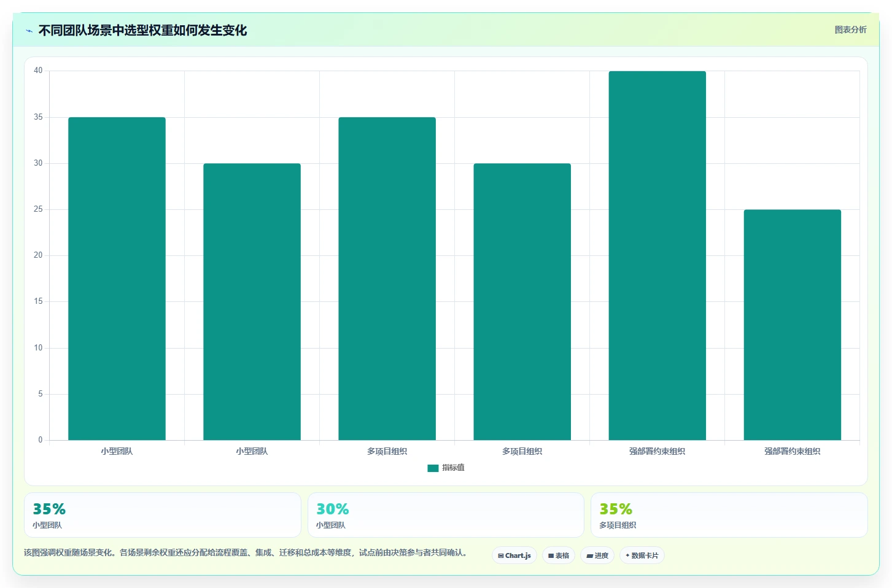Click the 图表分析 label in the header

[850, 29]
